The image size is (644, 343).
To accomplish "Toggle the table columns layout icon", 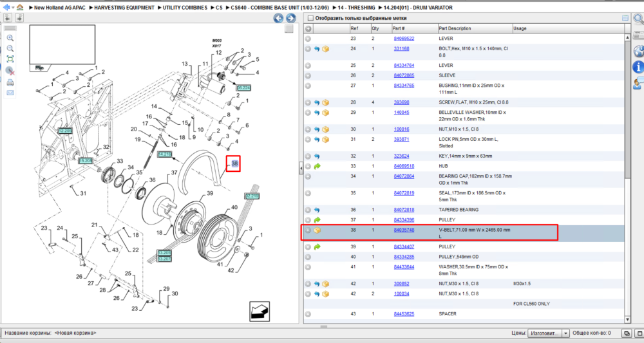I will [x=625, y=18].
